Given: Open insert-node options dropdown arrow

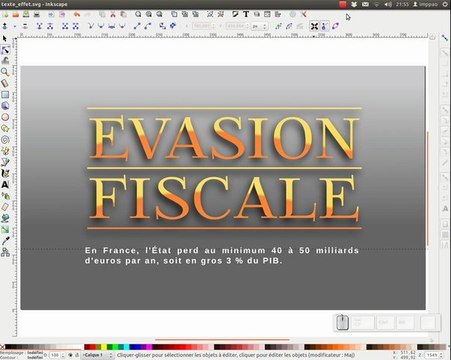Looking at the screenshot, I should click(x=14, y=26).
